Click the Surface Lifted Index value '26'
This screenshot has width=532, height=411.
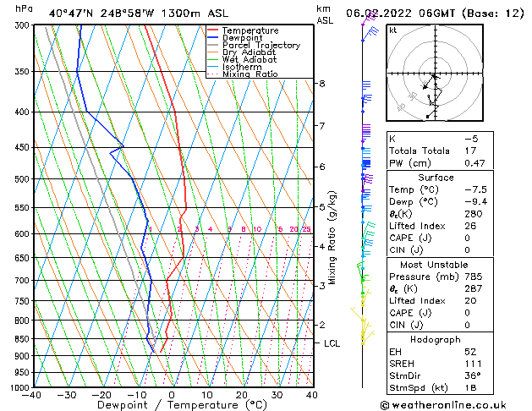click(x=470, y=226)
